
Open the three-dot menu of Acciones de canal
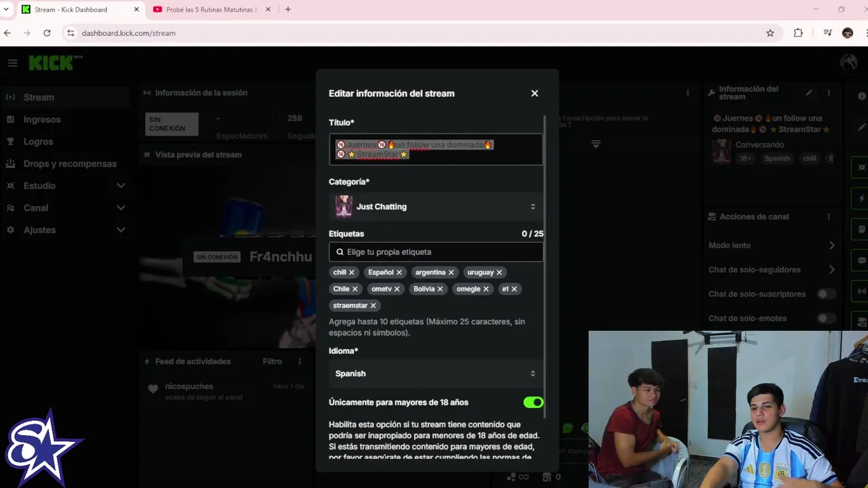pyautogui.click(x=829, y=217)
